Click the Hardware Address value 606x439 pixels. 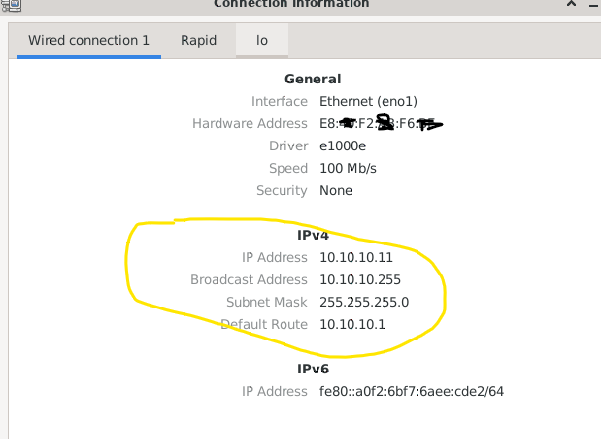[381, 123]
